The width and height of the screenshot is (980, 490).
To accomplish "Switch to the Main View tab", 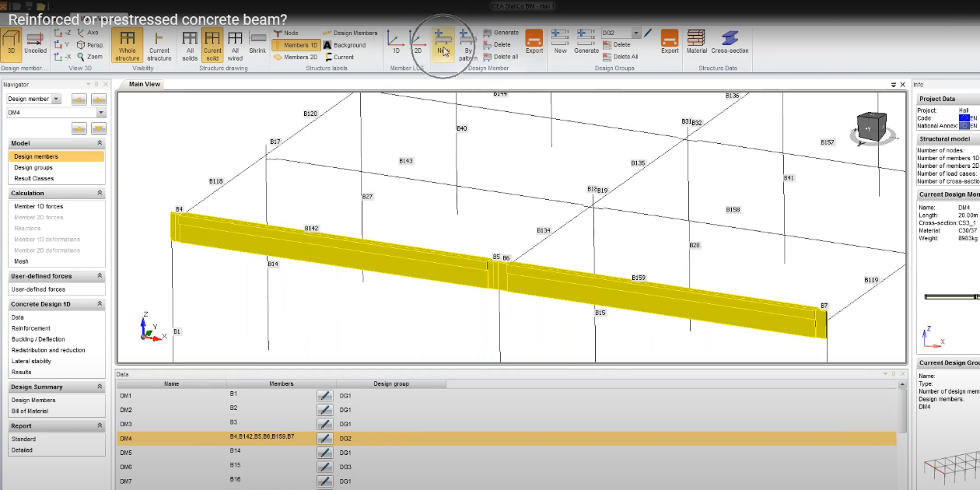I will tap(145, 84).
